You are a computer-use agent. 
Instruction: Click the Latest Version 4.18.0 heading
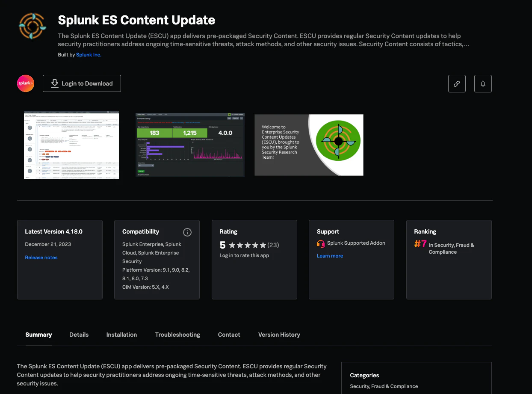[54, 231]
